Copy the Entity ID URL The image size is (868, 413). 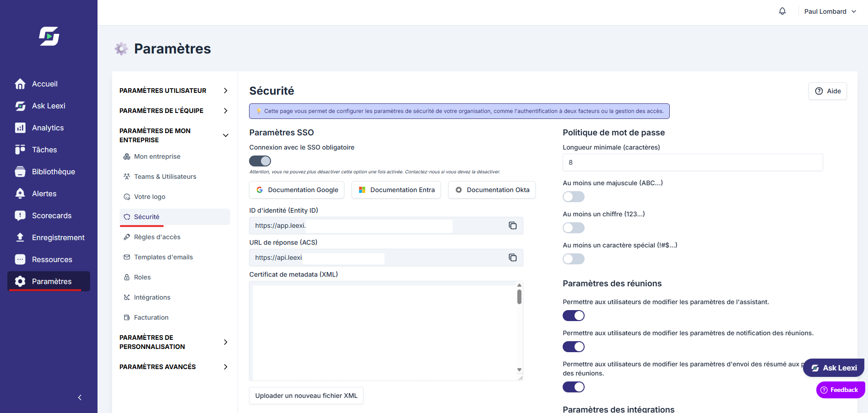point(513,225)
